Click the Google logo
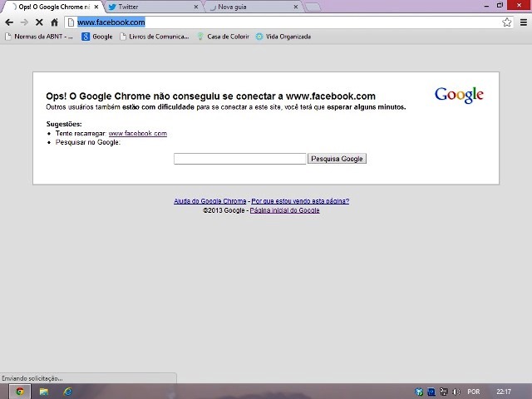The height and width of the screenshot is (399, 532). pos(459,95)
